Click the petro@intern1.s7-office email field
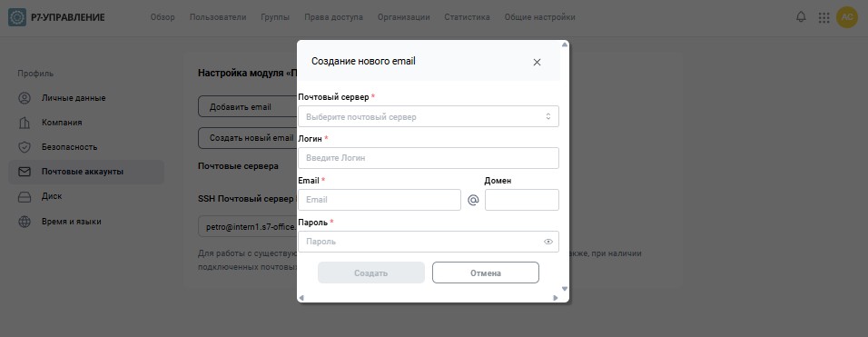Screen dimensions: 868x337 [248, 227]
